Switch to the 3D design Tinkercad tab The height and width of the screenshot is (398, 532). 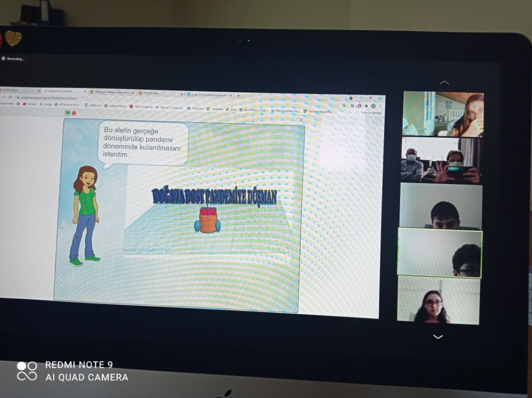112,92
